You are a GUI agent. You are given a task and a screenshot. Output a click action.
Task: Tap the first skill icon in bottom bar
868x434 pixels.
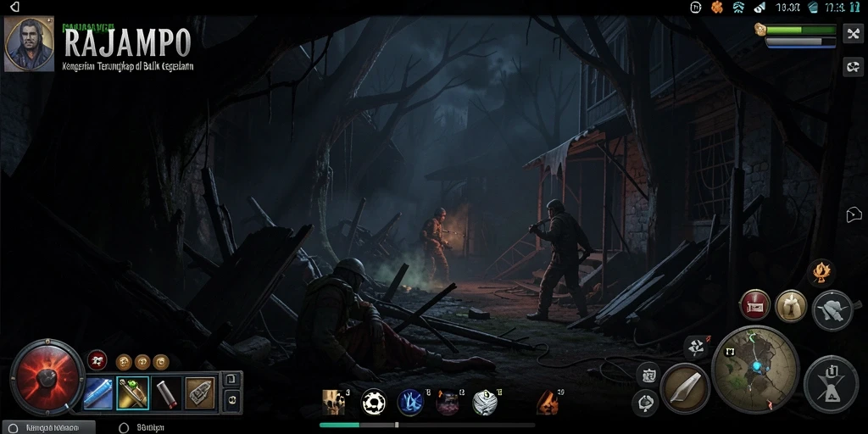pyautogui.click(x=333, y=403)
